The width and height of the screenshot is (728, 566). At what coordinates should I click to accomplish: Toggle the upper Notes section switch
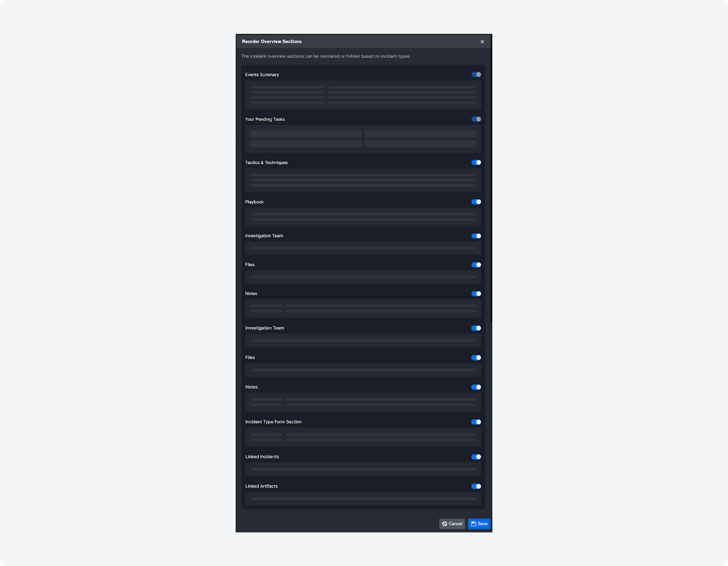point(476,294)
